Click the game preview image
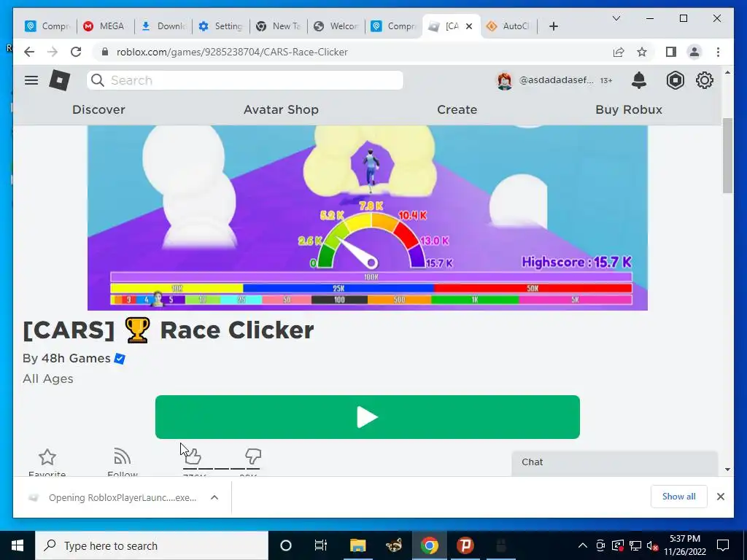This screenshot has height=560, width=747. (368, 217)
